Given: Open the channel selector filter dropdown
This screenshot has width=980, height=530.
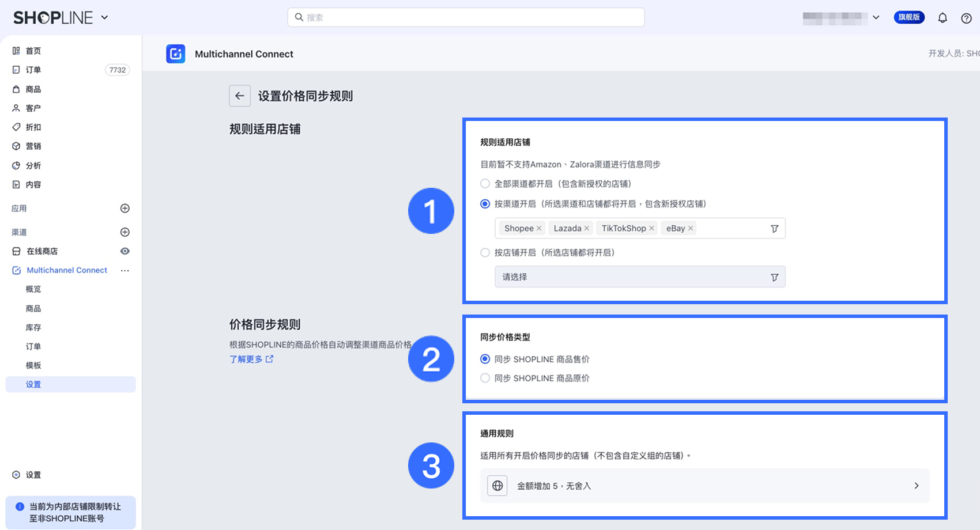Looking at the screenshot, I should [x=775, y=229].
